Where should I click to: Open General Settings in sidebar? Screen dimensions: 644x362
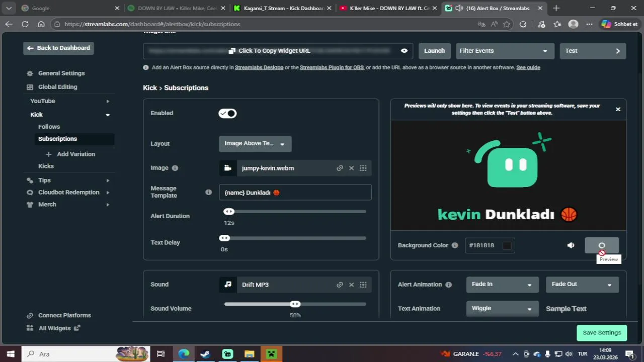pos(61,73)
